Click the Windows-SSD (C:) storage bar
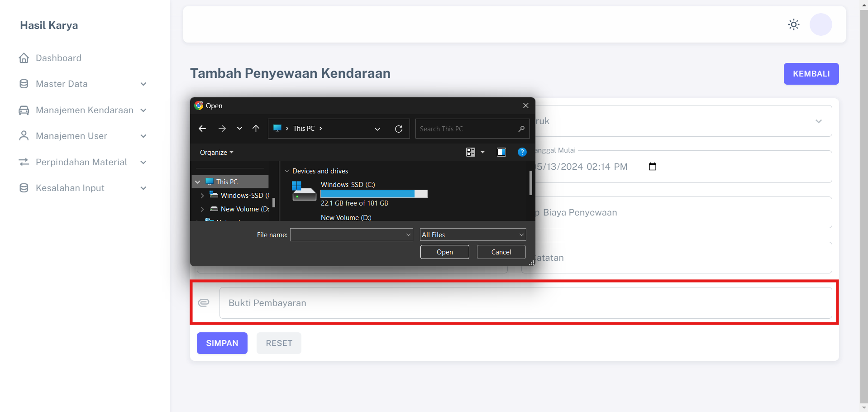 tap(374, 194)
